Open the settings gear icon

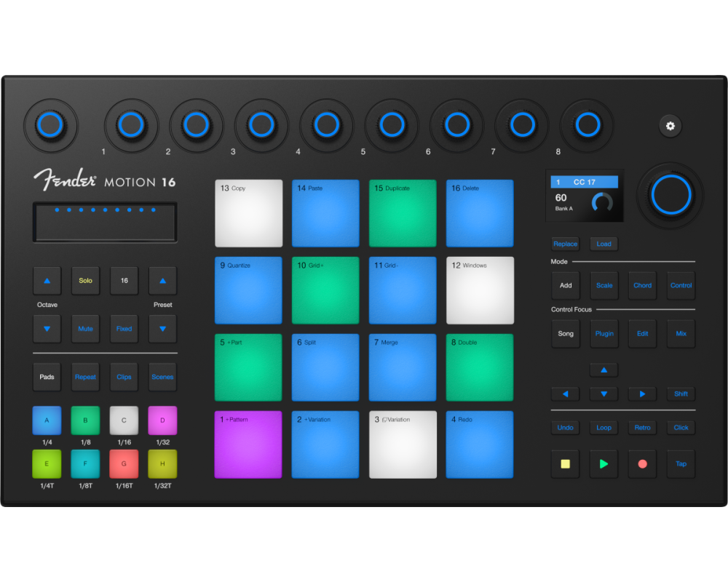[670, 126]
